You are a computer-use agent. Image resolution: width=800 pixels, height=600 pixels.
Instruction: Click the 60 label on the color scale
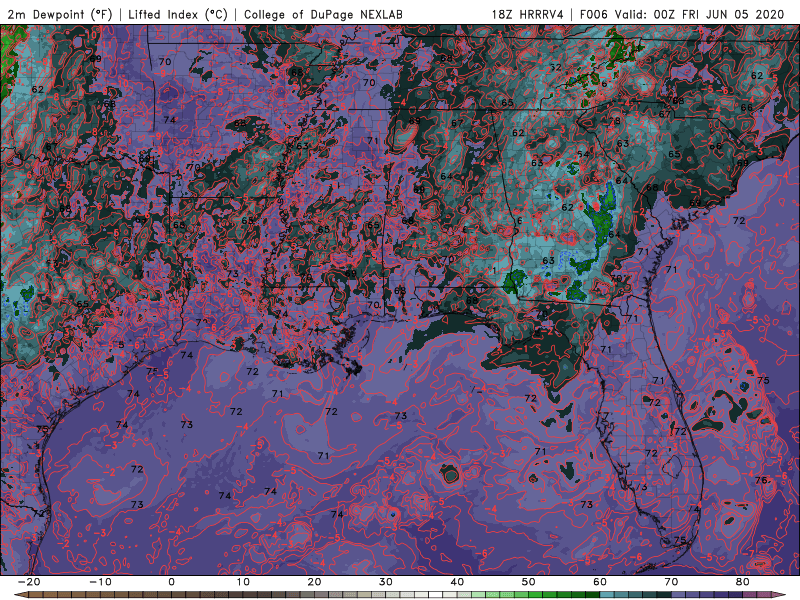600,582
